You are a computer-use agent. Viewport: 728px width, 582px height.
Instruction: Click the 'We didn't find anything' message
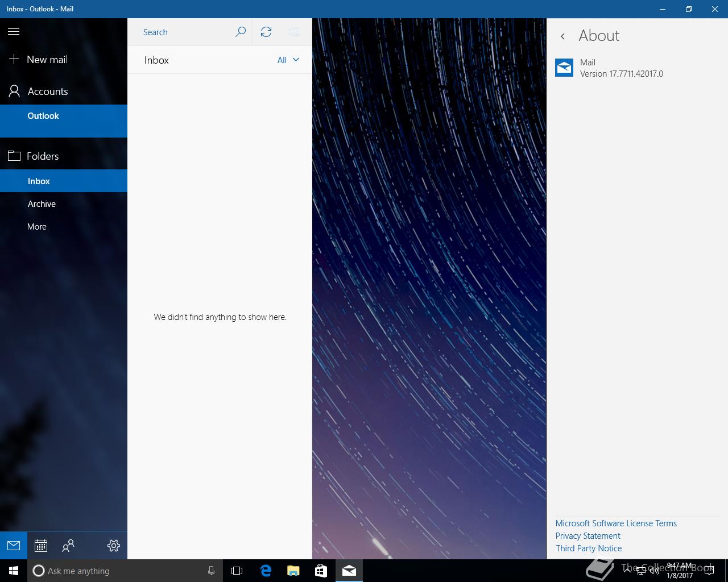click(x=220, y=317)
